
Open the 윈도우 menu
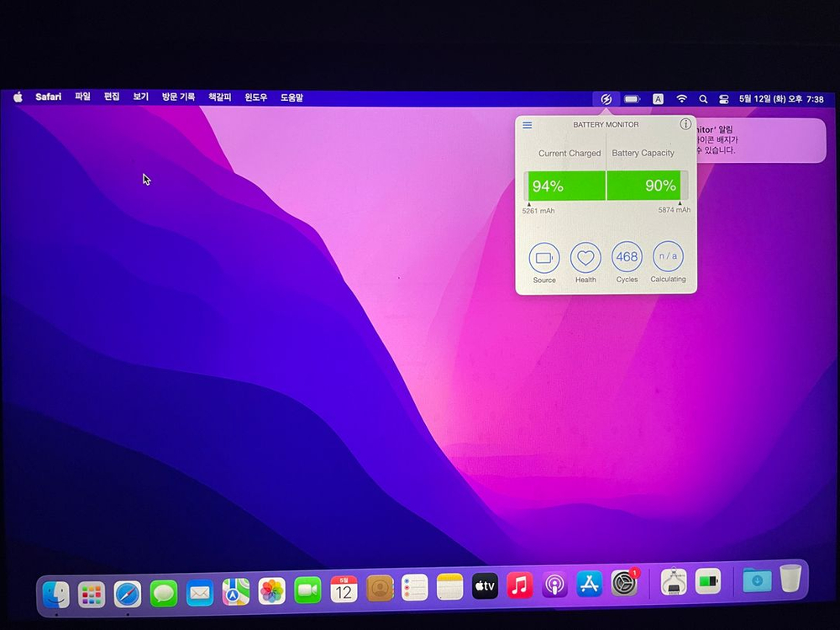coord(255,97)
